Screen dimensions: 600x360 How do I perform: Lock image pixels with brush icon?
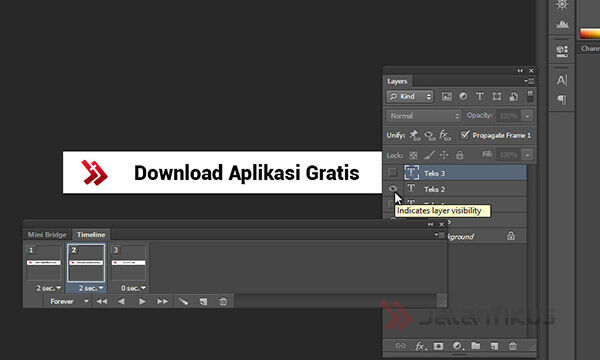[x=429, y=155]
